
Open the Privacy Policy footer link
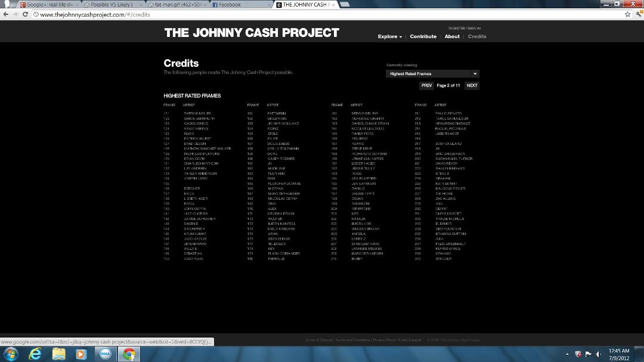[384, 340]
